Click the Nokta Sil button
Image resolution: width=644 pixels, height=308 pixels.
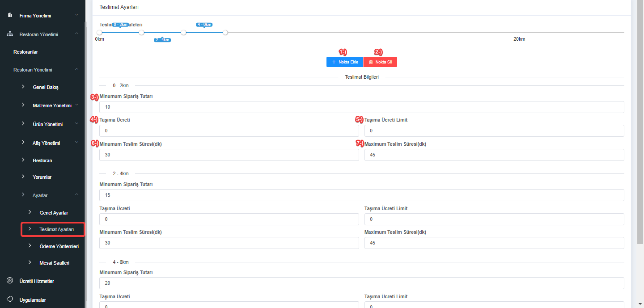380,62
